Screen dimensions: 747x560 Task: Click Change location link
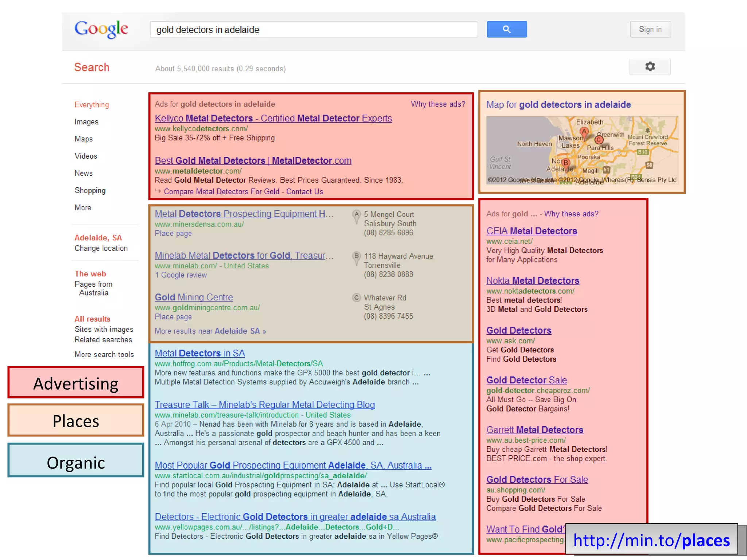pos(101,248)
